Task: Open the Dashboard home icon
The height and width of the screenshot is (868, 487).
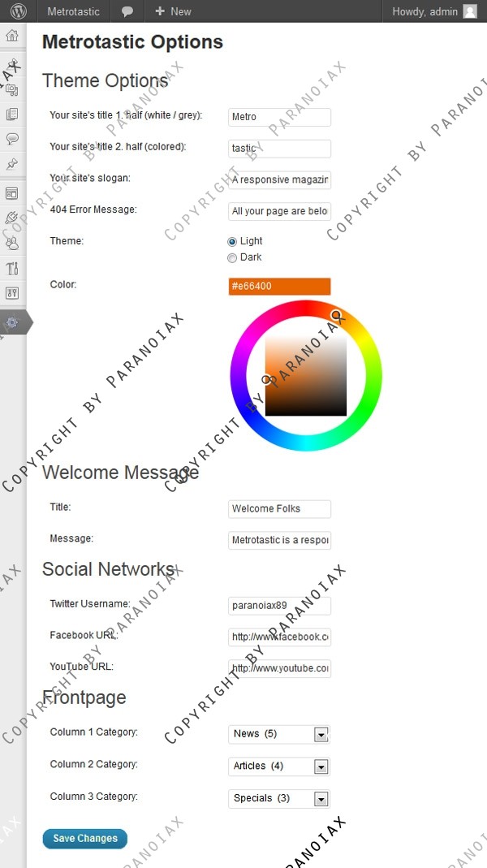Action: (12, 36)
